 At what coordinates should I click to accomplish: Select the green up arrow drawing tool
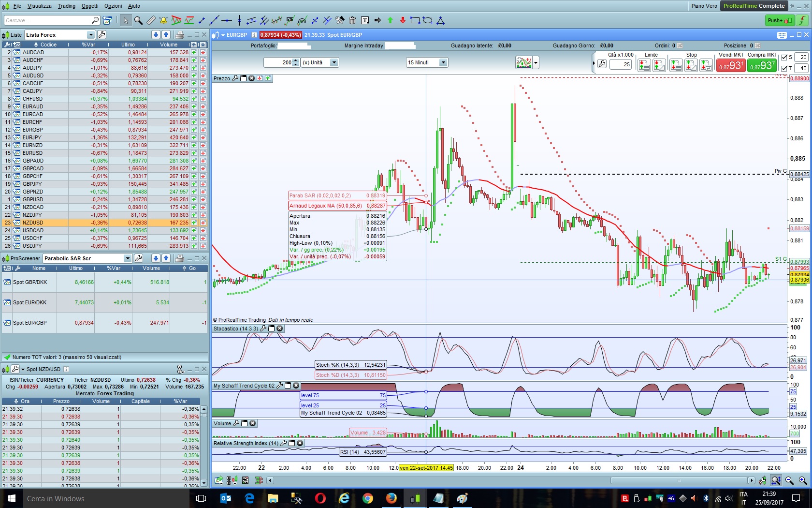(x=390, y=20)
